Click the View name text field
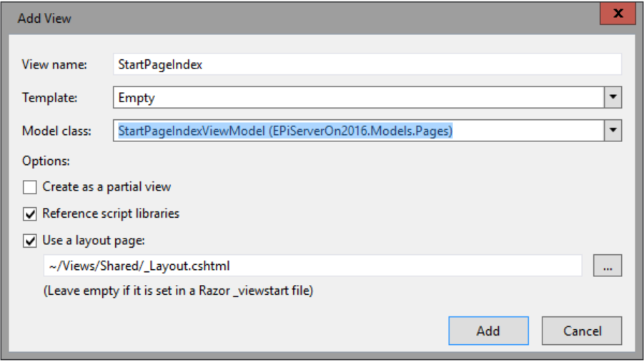The width and height of the screenshot is (644, 362). tap(367, 64)
